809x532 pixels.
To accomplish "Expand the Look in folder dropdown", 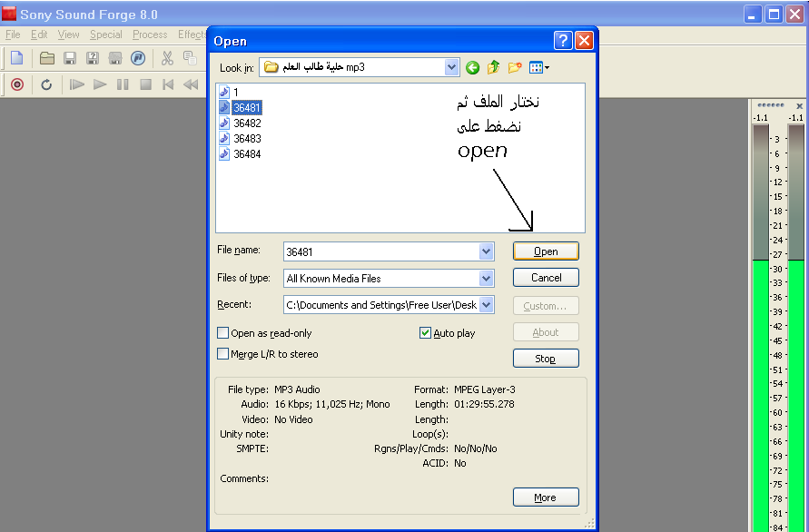I will 451,67.
